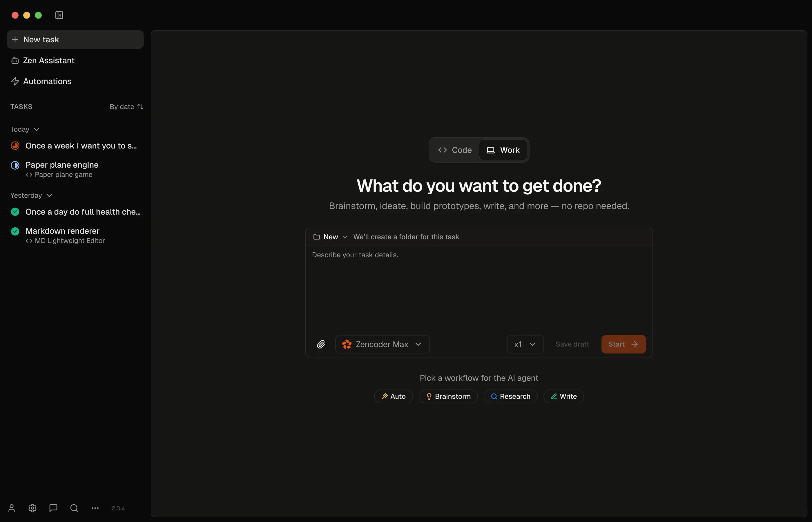The width and height of the screenshot is (812, 522).
Task: Open the ellipsis more-options icon
Action: pos(95,508)
